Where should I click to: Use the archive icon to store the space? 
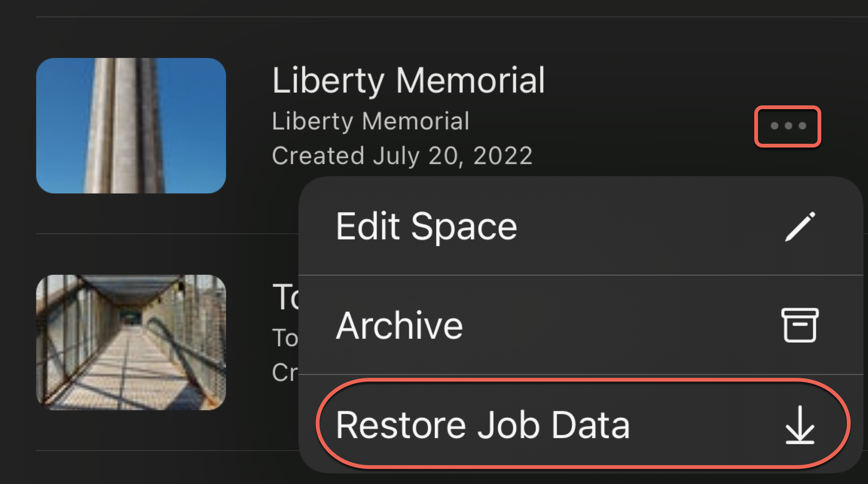pyautogui.click(x=799, y=325)
